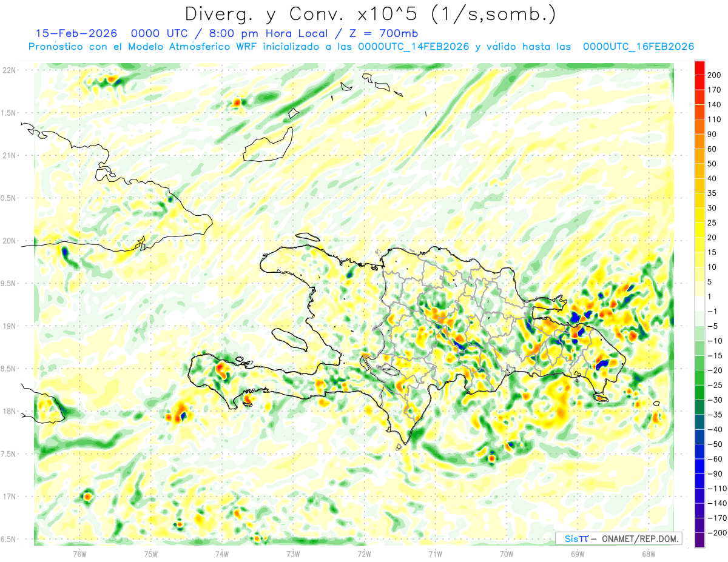The image size is (728, 562).
Task: Select the "73W" longitude label
Action: (x=293, y=554)
